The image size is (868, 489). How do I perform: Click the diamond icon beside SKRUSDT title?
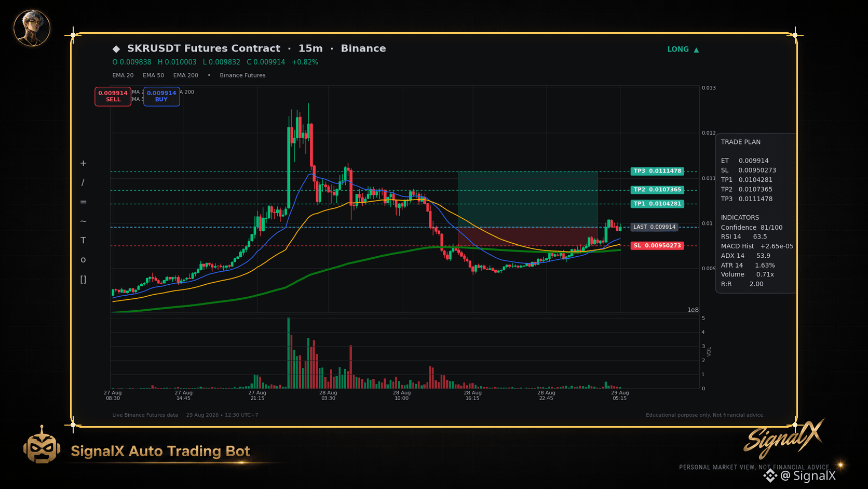pyautogui.click(x=116, y=49)
